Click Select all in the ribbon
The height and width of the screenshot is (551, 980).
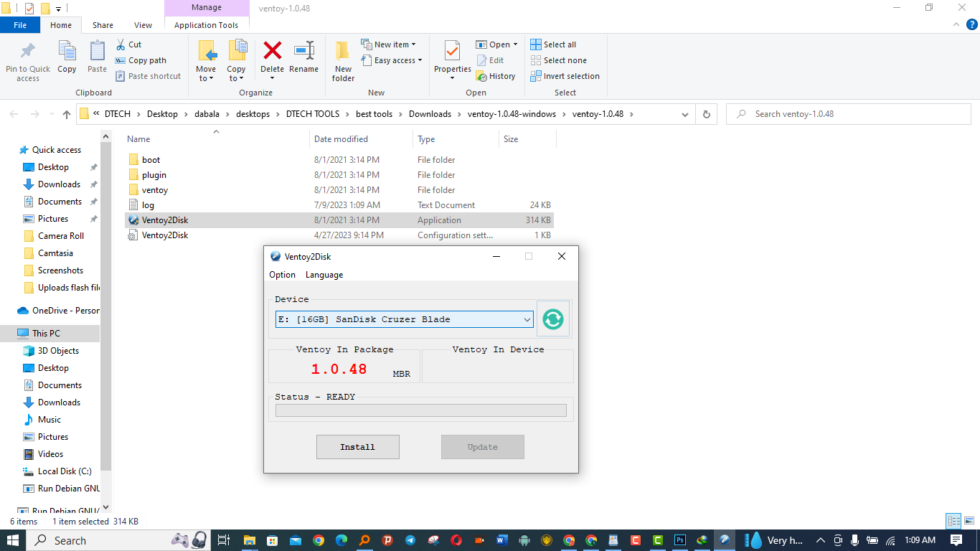click(553, 44)
